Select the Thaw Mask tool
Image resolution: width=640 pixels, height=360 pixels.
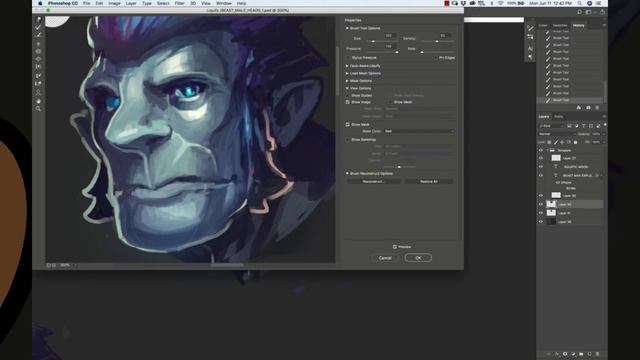(38, 84)
